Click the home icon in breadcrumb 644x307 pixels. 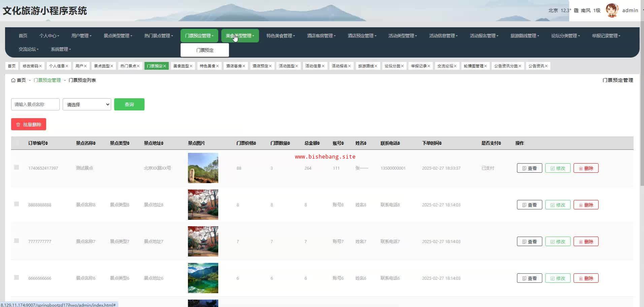coord(13,80)
